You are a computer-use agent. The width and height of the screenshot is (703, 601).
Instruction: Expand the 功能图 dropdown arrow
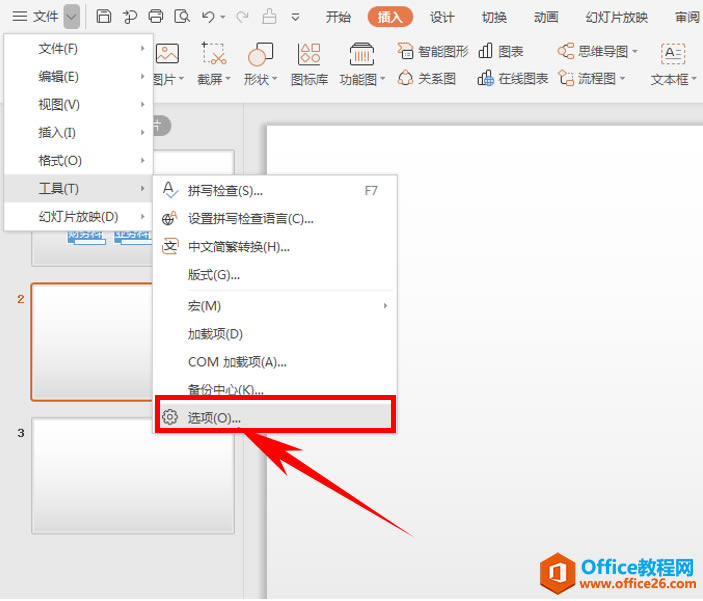[x=383, y=79]
